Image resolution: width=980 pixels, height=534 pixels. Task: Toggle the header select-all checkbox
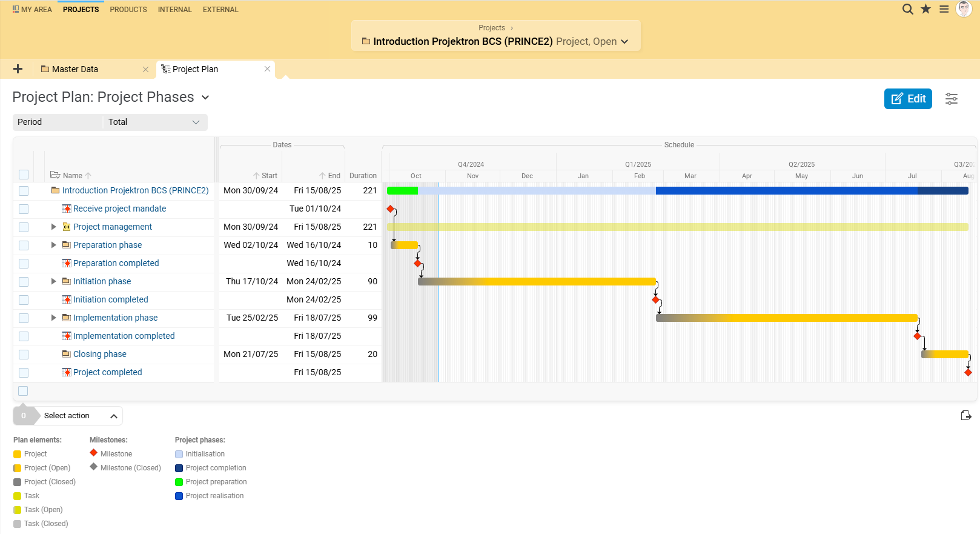[x=24, y=175]
